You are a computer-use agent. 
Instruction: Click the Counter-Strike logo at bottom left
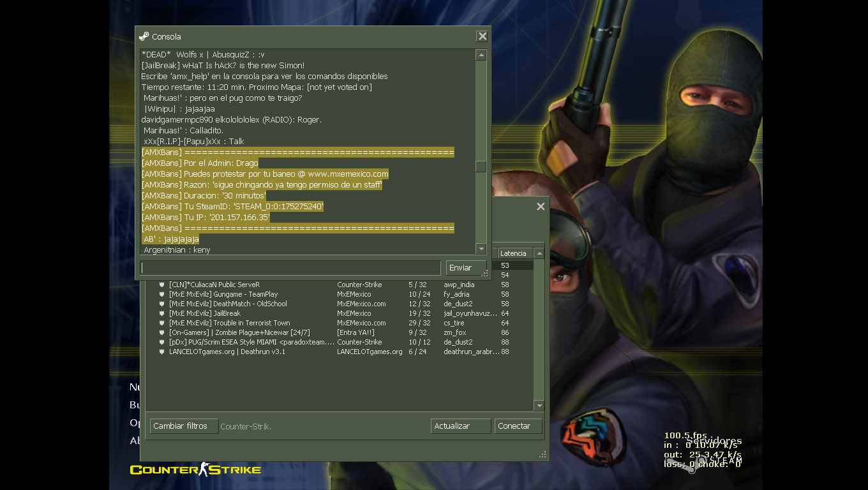click(x=195, y=470)
